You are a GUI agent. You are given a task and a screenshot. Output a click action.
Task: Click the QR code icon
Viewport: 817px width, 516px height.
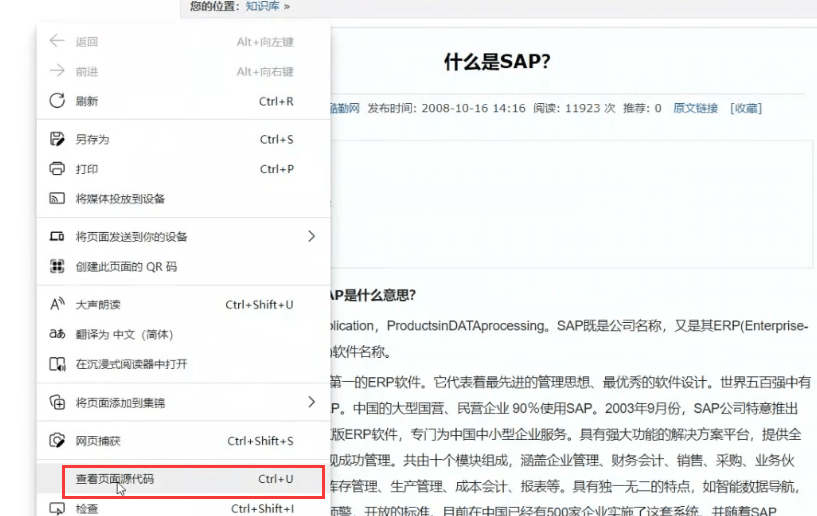coord(57,266)
